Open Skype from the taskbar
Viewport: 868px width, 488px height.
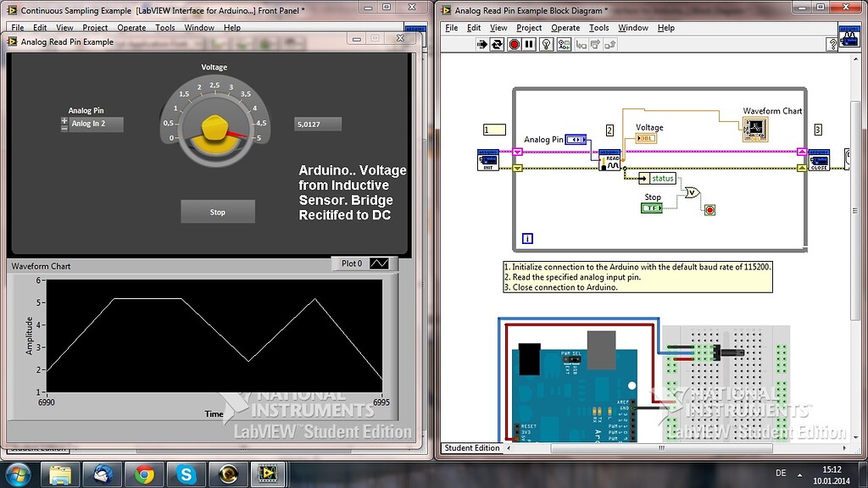(185, 474)
